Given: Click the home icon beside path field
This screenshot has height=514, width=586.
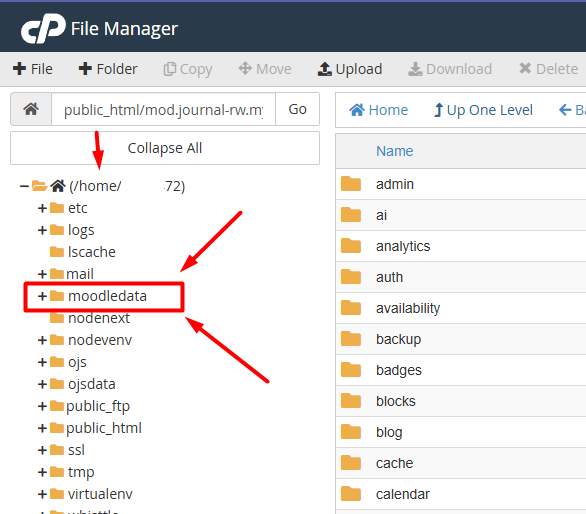Looking at the screenshot, I should pos(31,109).
